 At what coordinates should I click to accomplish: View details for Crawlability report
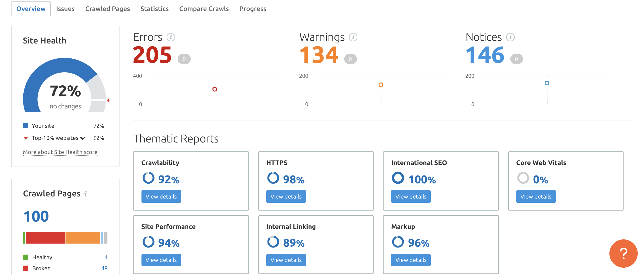tap(161, 196)
